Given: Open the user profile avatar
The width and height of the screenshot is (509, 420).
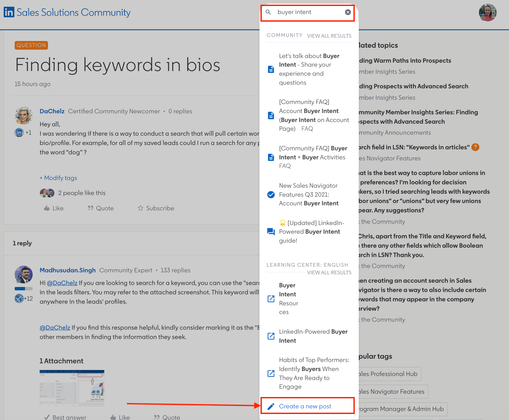Looking at the screenshot, I should click(x=488, y=13).
